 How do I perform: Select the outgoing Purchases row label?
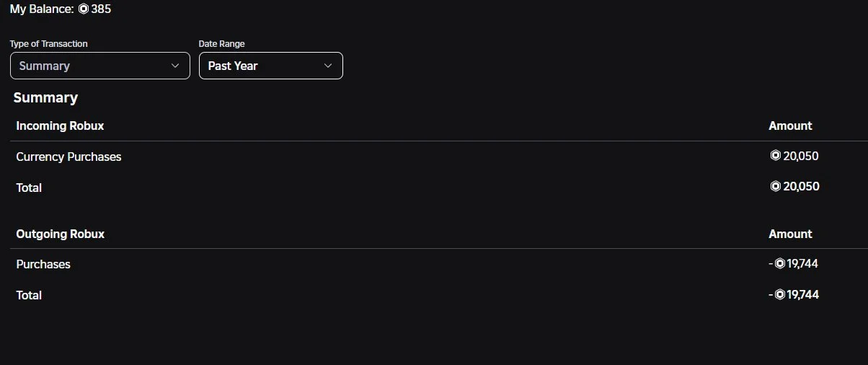coord(43,264)
